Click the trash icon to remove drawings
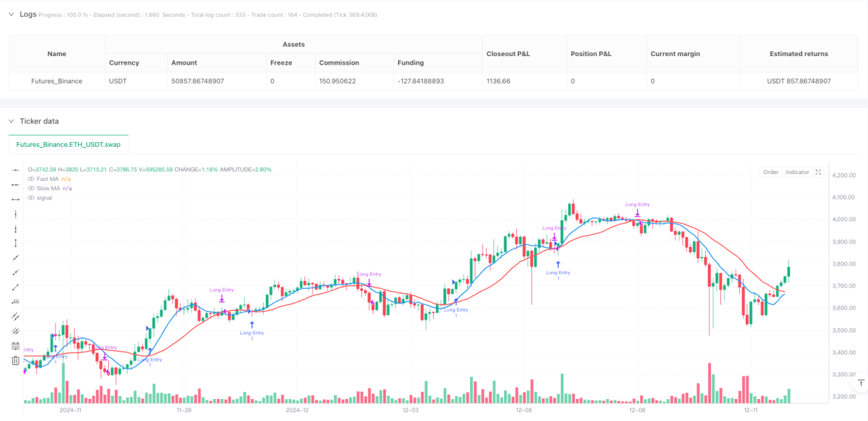Viewport: 868px width, 421px height. point(16,360)
